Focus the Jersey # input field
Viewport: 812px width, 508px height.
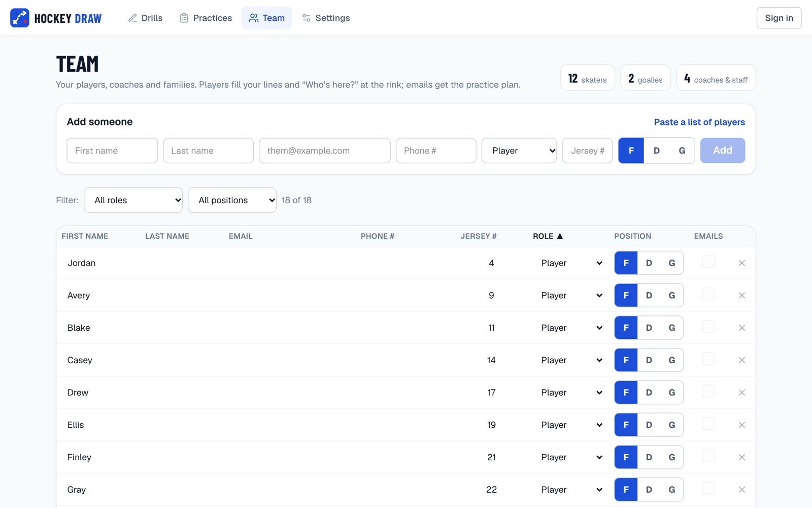[x=587, y=151]
